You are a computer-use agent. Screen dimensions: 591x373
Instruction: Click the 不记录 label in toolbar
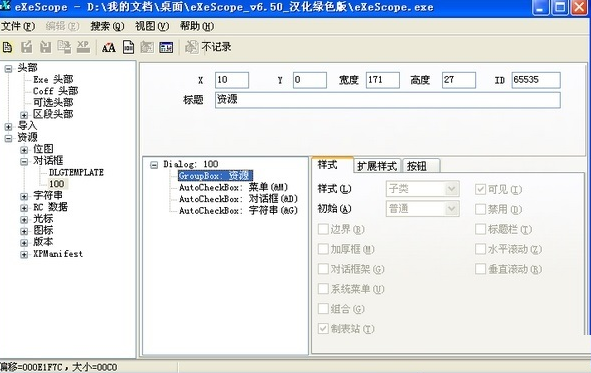[x=216, y=47]
